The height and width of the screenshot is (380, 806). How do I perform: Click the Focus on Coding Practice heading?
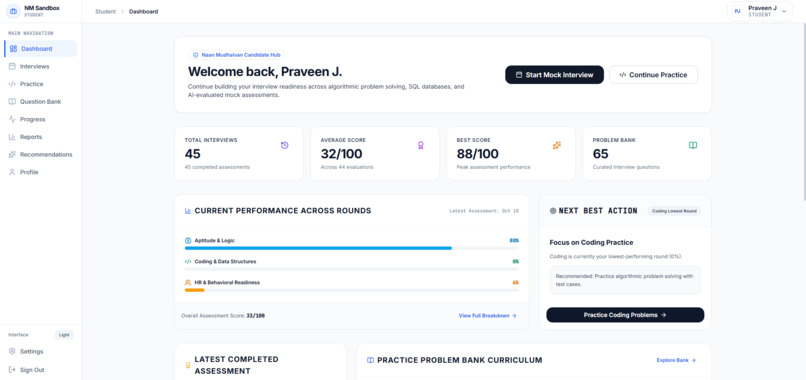coord(591,242)
